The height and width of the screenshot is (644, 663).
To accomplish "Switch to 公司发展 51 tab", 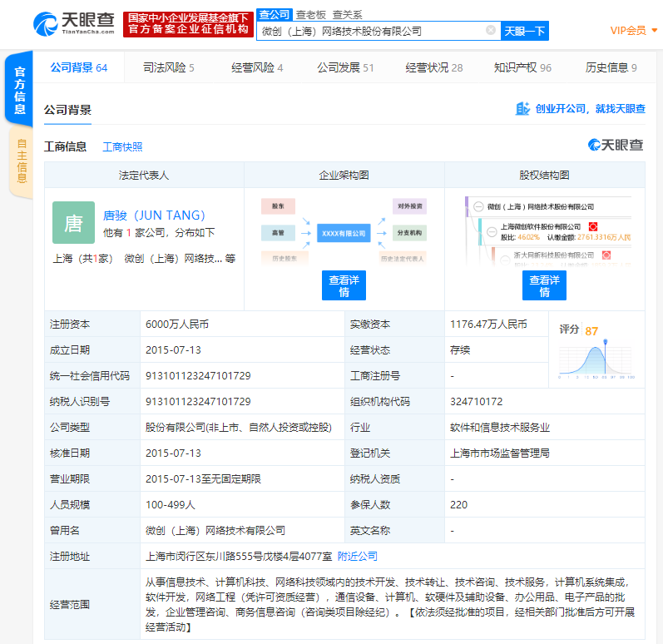I will (345, 67).
